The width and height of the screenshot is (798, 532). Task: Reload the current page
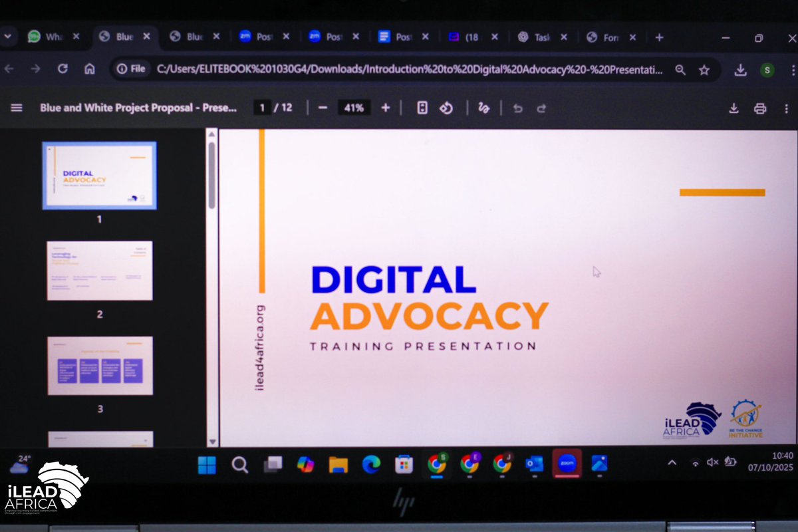pos(63,68)
